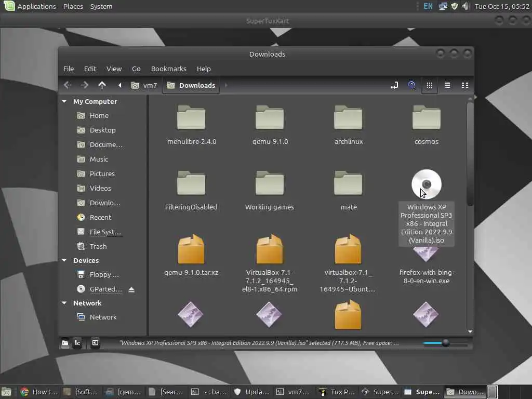Open the Edit menu

click(90, 69)
